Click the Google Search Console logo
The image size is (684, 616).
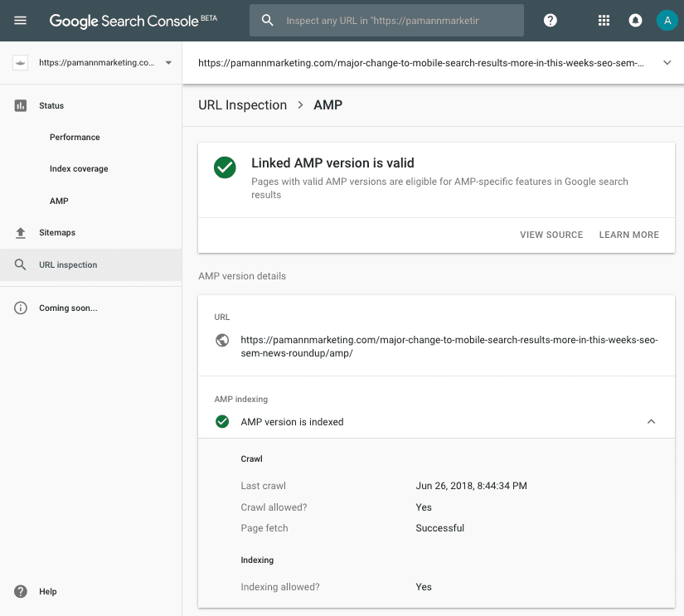click(133, 21)
